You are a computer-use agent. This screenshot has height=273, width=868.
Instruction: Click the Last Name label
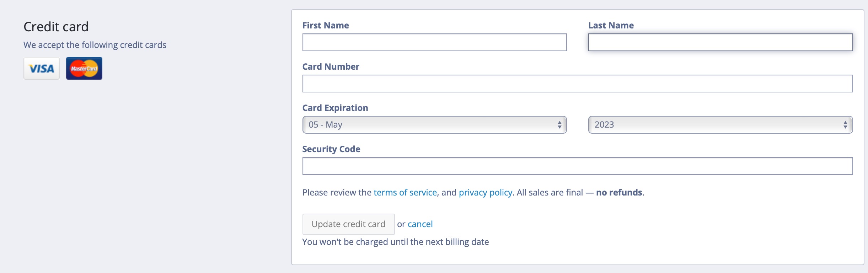[x=611, y=26]
